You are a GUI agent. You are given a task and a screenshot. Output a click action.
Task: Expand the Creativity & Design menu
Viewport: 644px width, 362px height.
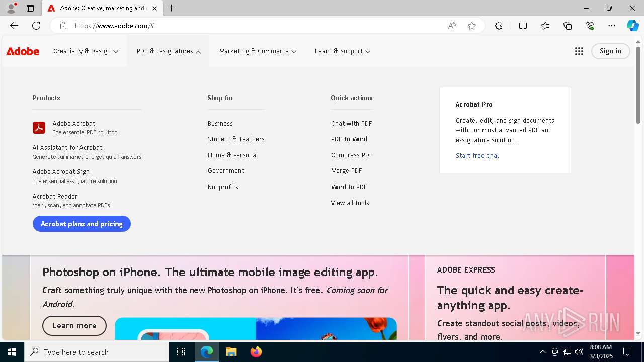click(x=86, y=51)
